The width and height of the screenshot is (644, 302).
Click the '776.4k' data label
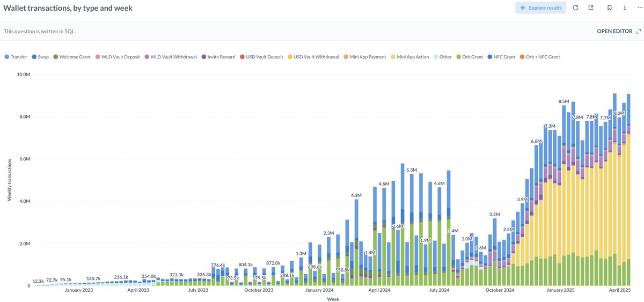(218, 265)
